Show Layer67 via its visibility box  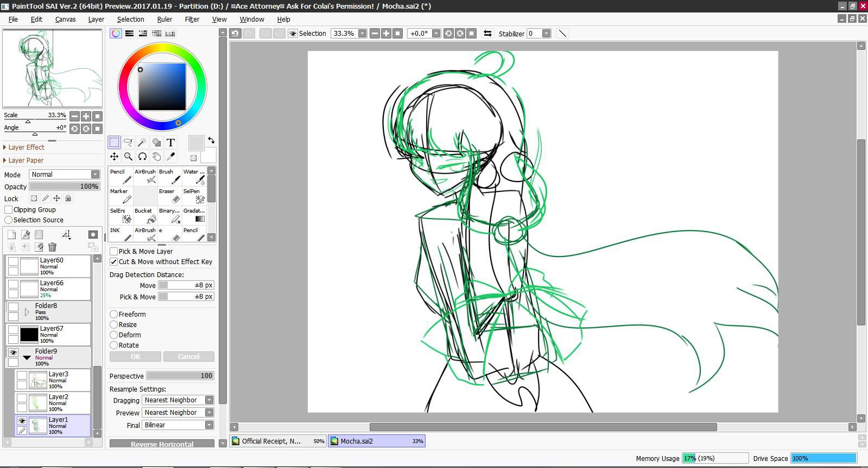pyautogui.click(x=13, y=330)
